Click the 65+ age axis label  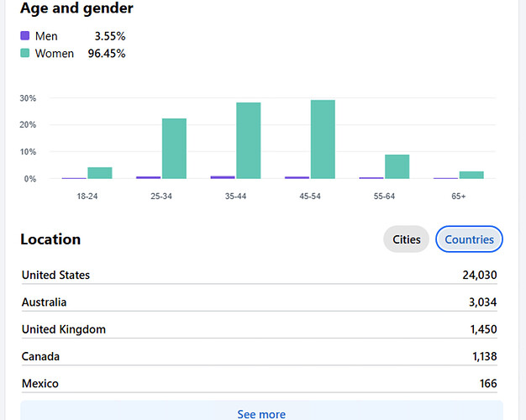point(459,197)
